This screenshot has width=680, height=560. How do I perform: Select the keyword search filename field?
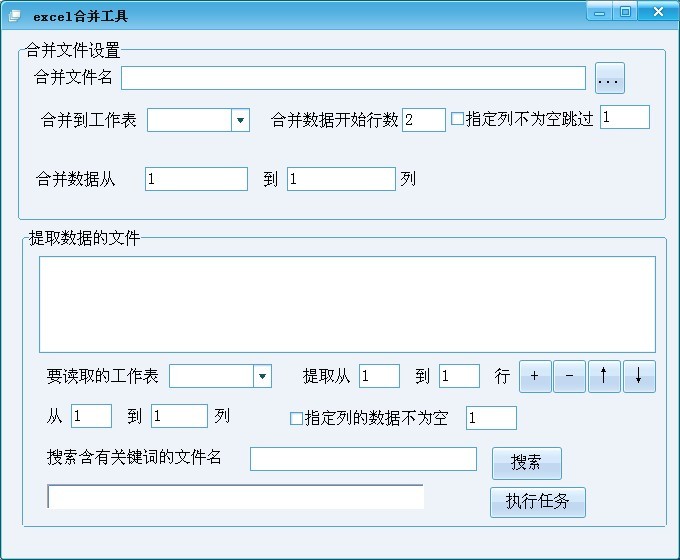pyautogui.click(x=363, y=459)
